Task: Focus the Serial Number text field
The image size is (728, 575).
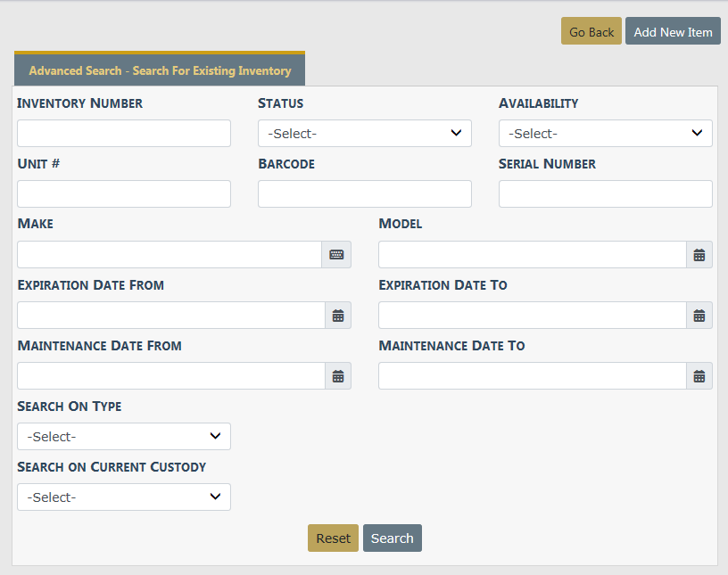Action: (x=605, y=194)
